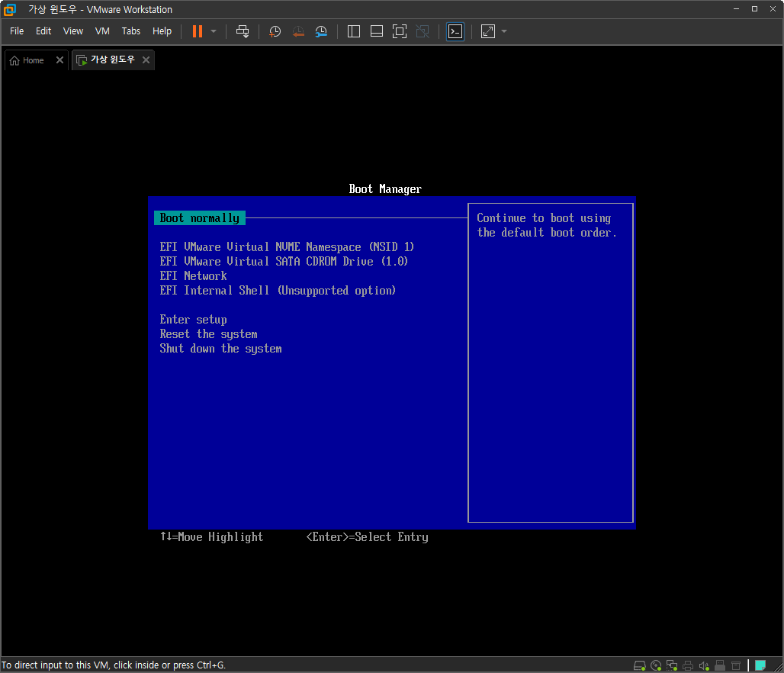Revert VM to previous snapshot
Viewport: 784px width, 673px height.
pyautogui.click(x=298, y=31)
